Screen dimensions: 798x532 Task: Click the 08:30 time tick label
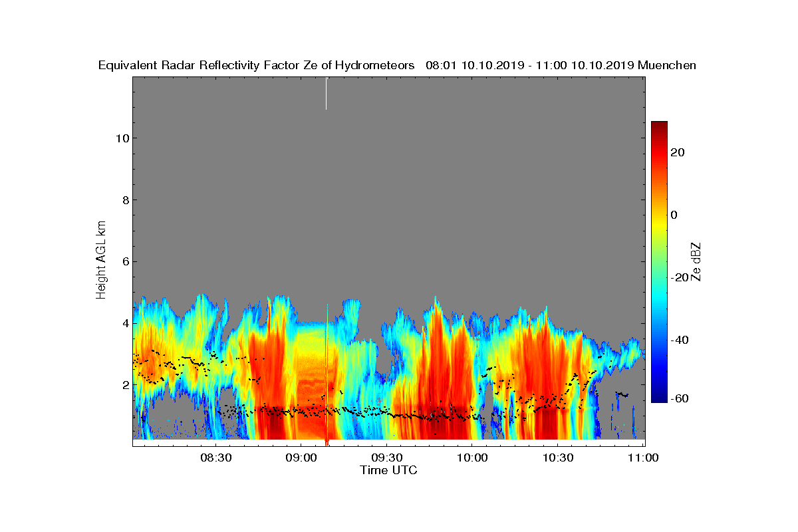click(x=215, y=458)
